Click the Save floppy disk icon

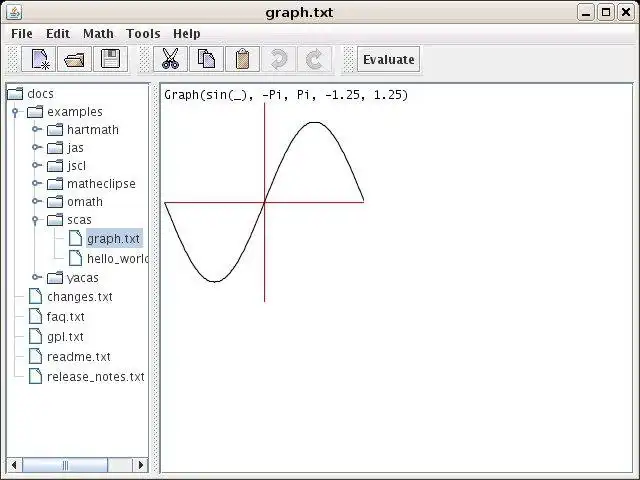click(110, 59)
